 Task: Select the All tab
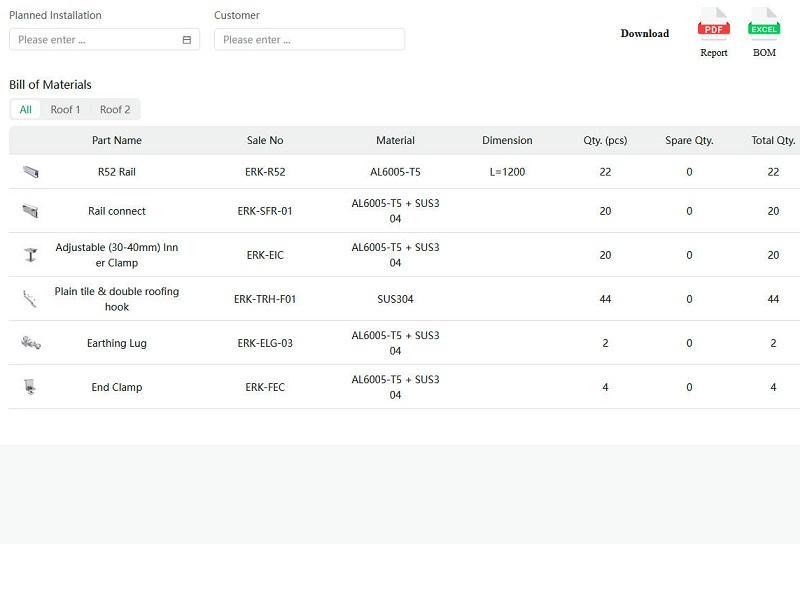click(26, 110)
